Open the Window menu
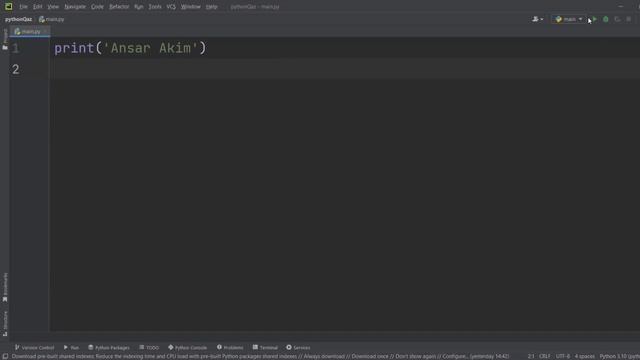Screen dimensions: 640x360 [x=191, y=7]
